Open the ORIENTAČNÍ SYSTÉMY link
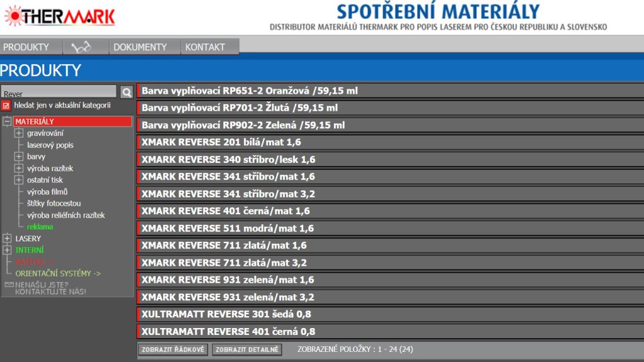644x362 pixels. tap(58, 273)
